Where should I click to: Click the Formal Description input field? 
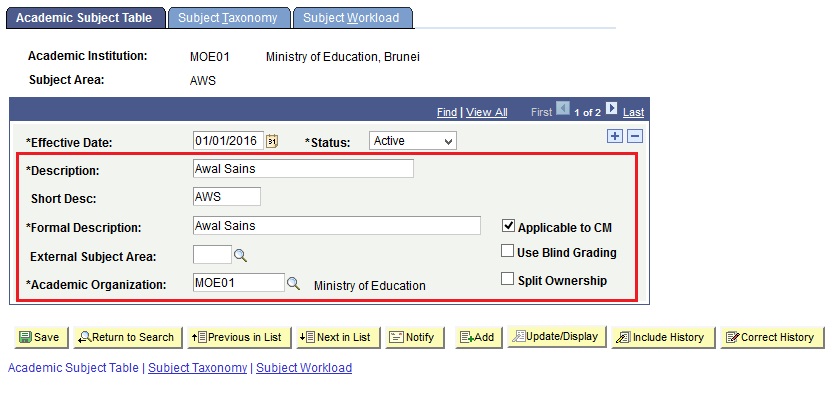(337, 226)
